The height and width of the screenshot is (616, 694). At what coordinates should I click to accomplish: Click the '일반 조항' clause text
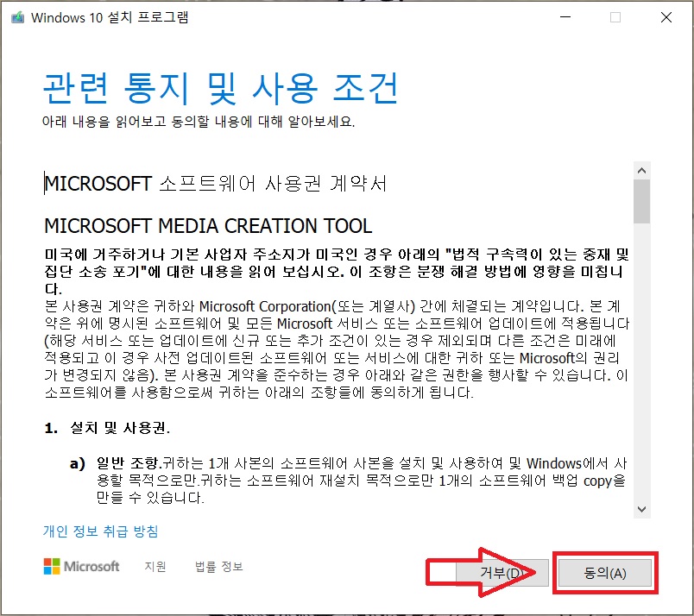(x=127, y=463)
